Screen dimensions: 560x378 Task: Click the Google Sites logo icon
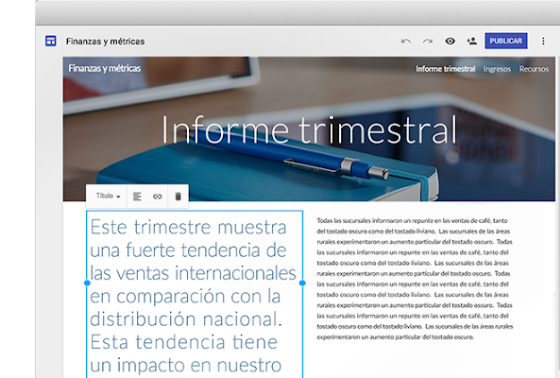(51, 41)
